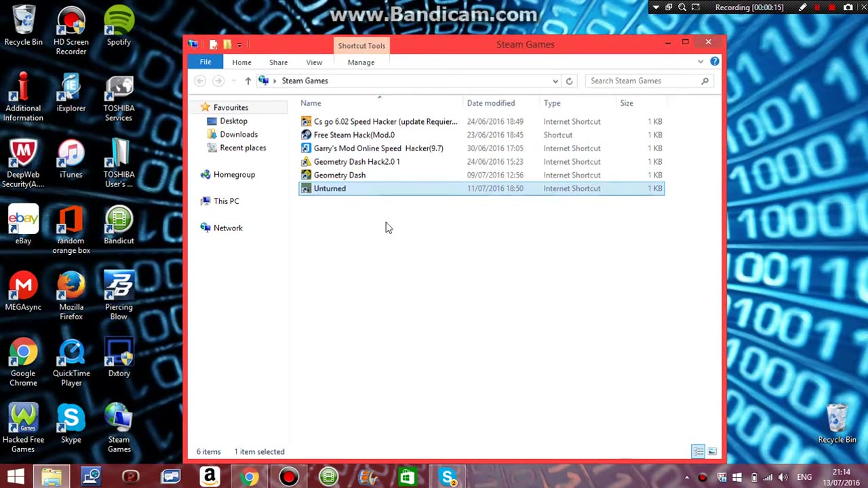Select Free Steam Hack(Mod.0 shortcut
This screenshot has height=488, width=868.
[x=481, y=135]
